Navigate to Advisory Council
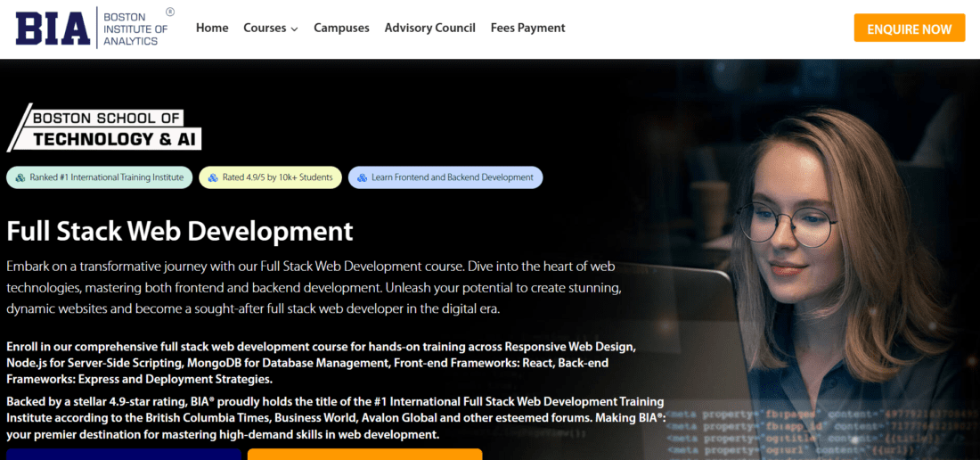Image resolution: width=980 pixels, height=460 pixels. [x=429, y=28]
